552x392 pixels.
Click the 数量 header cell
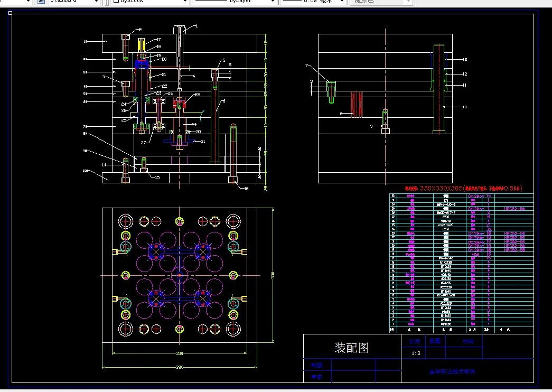click(x=435, y=341)
